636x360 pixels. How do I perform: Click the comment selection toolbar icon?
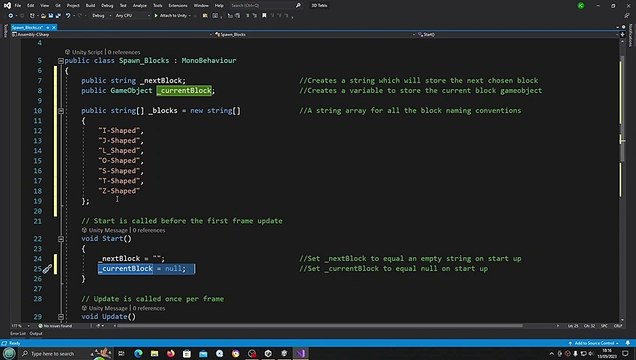pos(247,15)
